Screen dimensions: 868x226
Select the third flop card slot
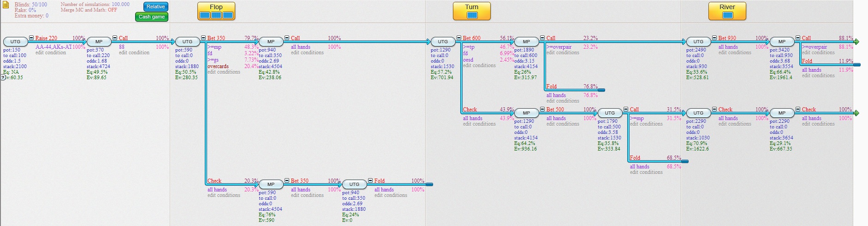pos(228,15)
